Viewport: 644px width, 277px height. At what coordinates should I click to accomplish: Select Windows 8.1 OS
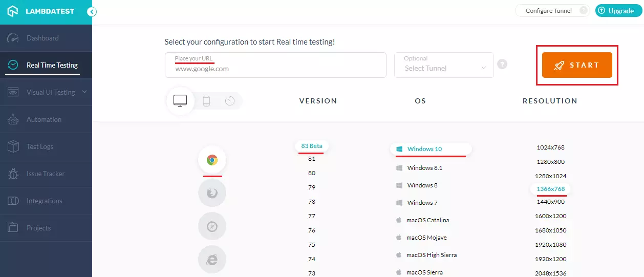click(x=419, y=168)
